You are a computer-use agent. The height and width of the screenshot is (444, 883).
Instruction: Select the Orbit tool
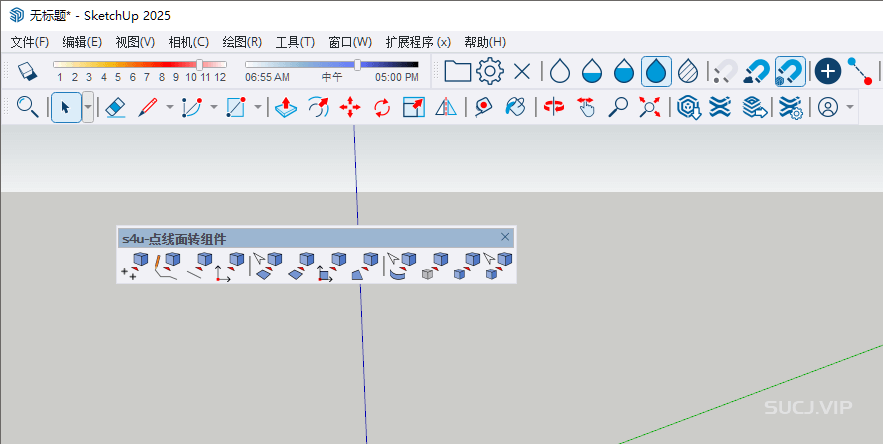pos(554,106)
